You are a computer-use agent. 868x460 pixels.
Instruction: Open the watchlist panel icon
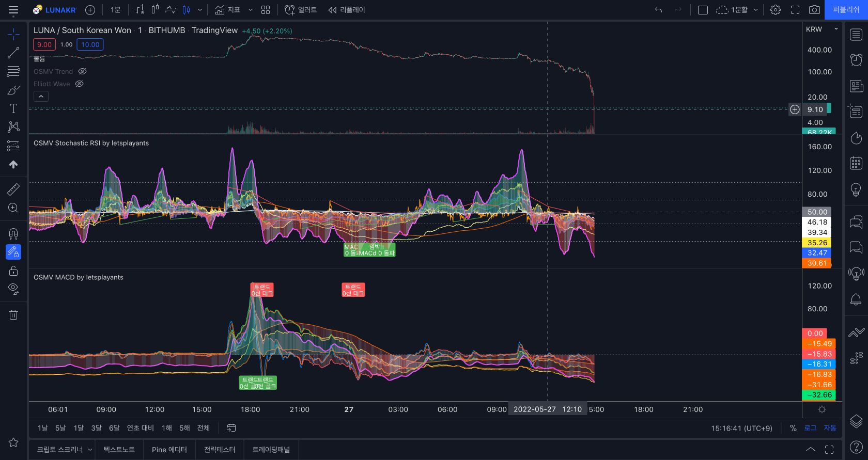click(x=856, y=35)
